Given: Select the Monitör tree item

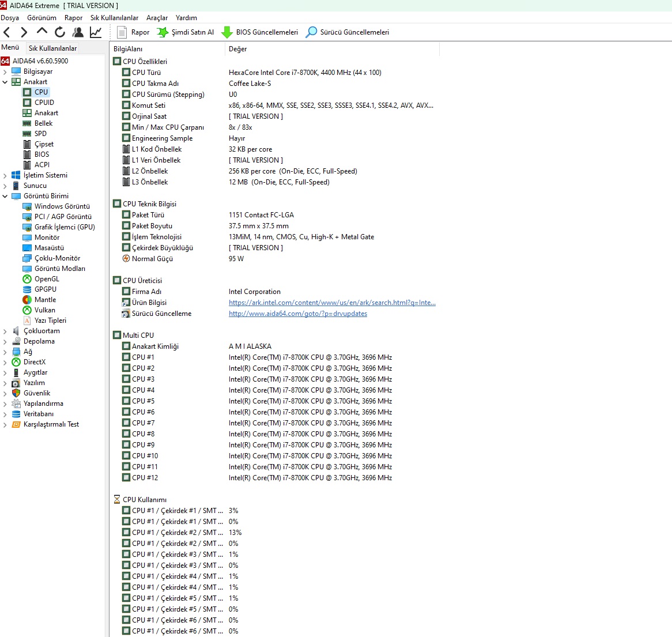Looking at the screenshot, I should pos(47,238).
